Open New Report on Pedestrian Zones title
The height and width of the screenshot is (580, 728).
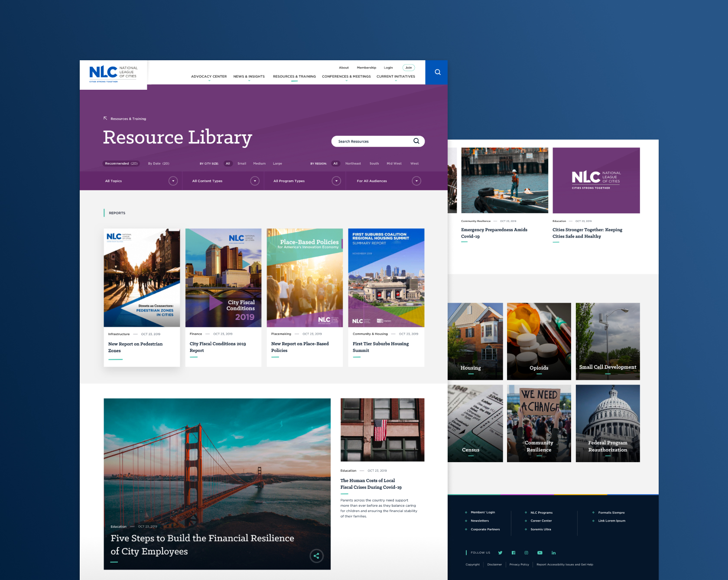135,347
